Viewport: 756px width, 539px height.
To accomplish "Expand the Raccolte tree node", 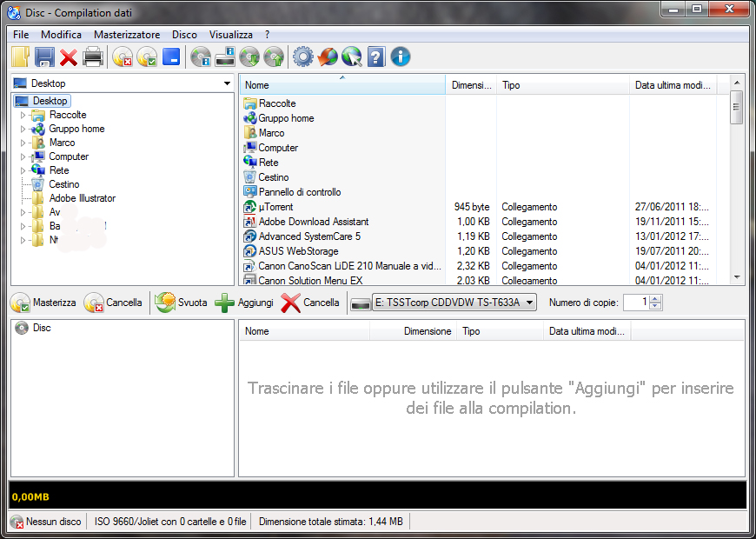I will point(23,115).
